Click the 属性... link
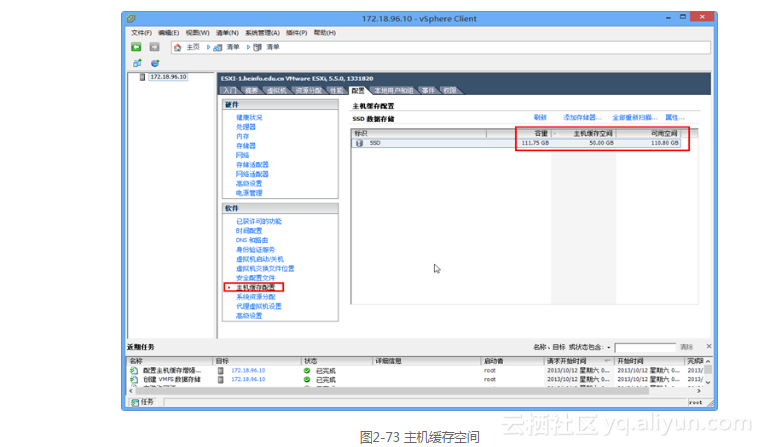763x447 pixels. click(674, 117)
